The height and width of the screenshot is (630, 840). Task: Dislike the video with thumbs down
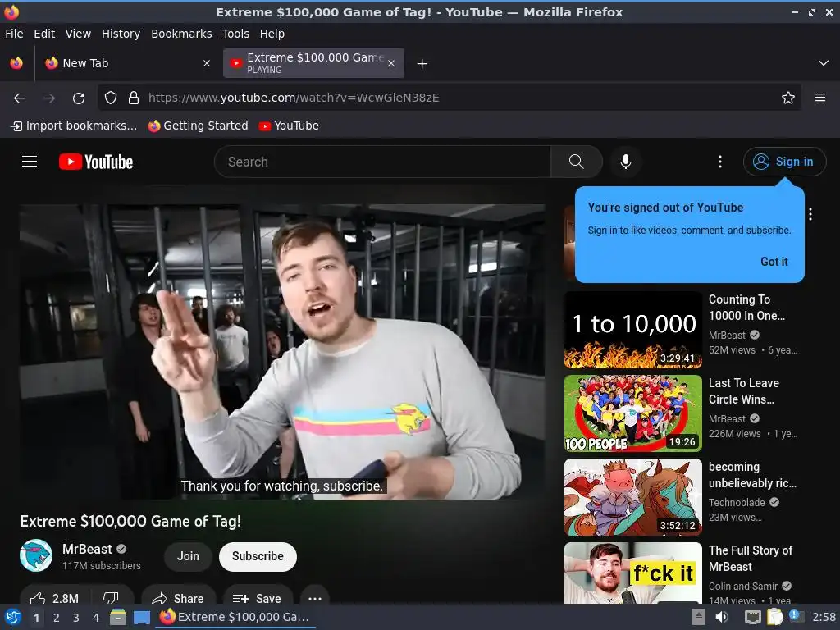tap(111, 597)
